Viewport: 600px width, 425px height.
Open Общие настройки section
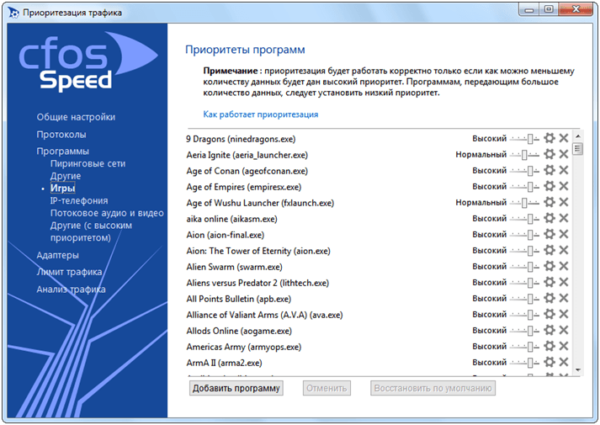point(76,117)
